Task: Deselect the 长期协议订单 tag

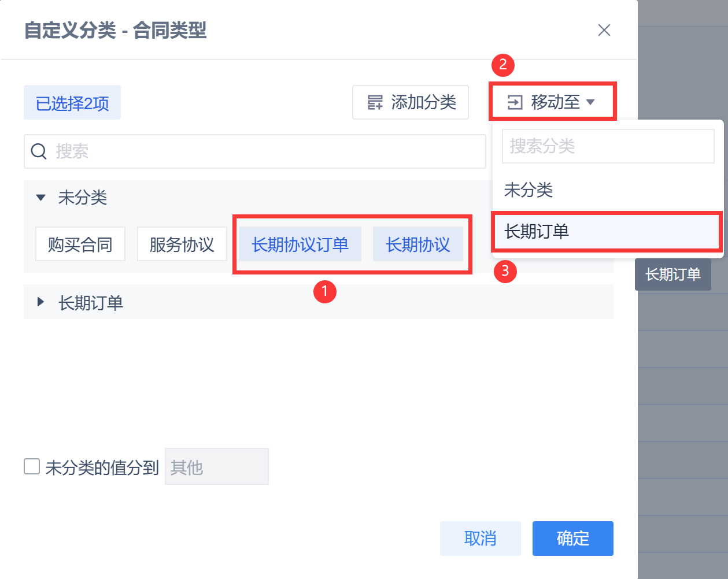Action: (300, 244)
